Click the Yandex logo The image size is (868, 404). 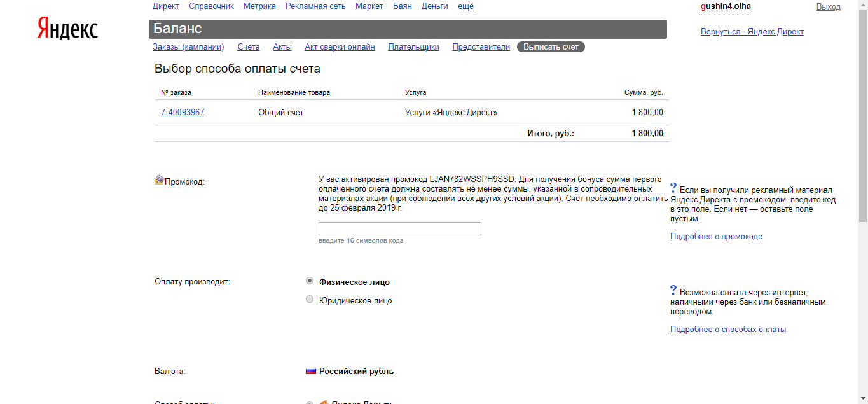click(x=67, y=29)
